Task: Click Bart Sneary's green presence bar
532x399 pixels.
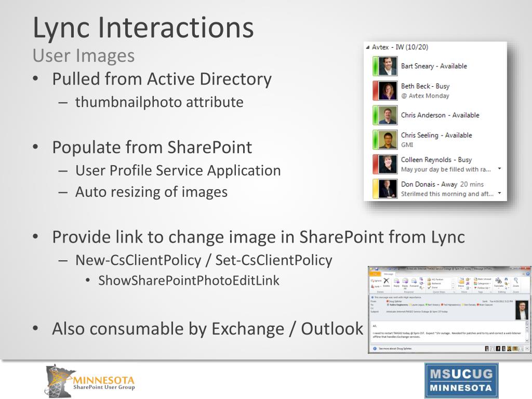Action: point(375,66)
